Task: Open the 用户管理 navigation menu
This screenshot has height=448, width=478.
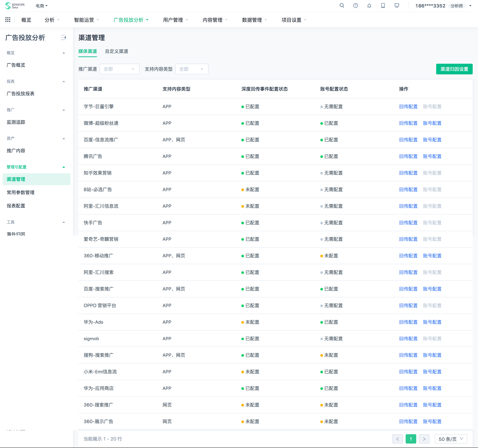Action: (x=176, y=20)
